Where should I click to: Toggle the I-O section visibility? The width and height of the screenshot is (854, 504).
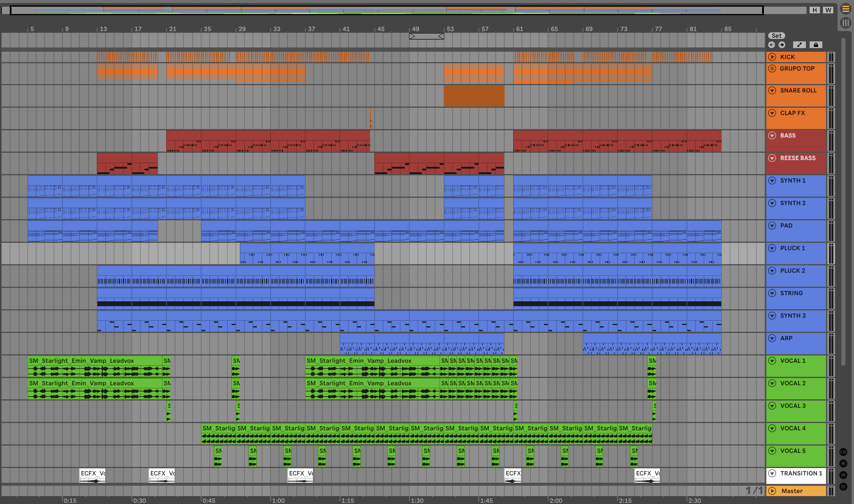pos(843,452)
